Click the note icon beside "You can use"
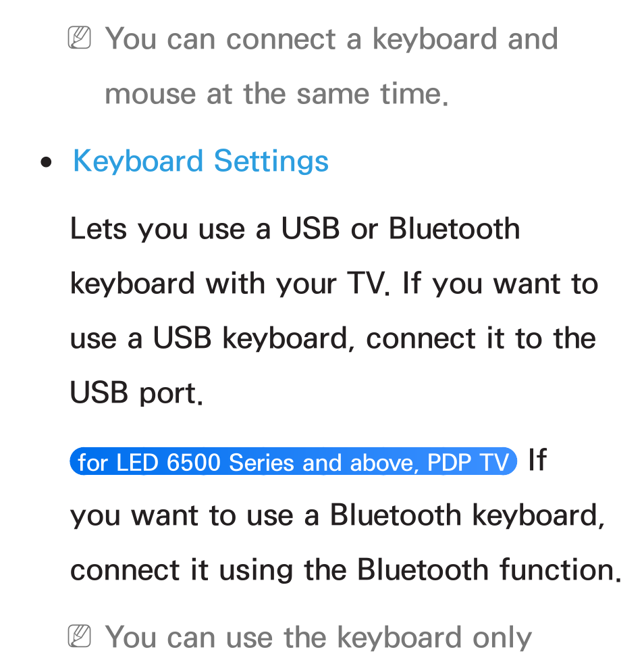This screenshot has width=644, height=660. [x=79, y=636]
